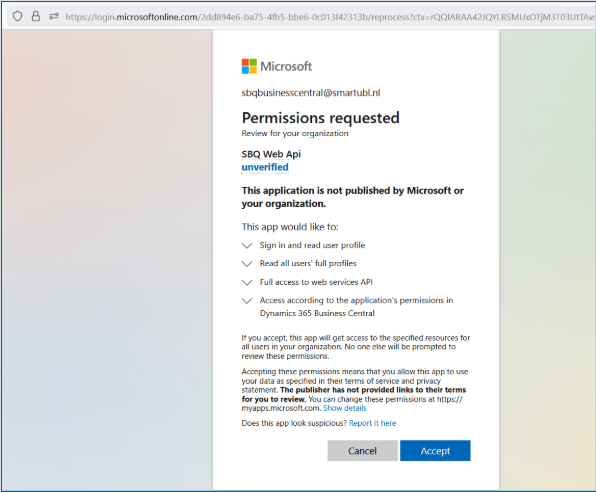Open the site permissions icon in address bar

pos(54,16)
